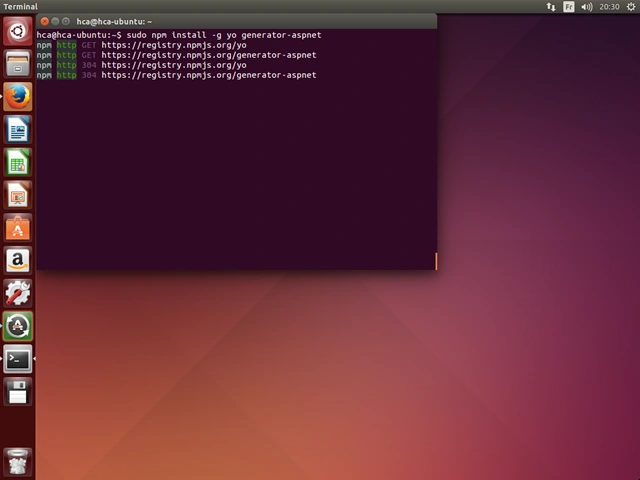Click the terminal scrollbar handle
The width and height of the screenshot is (640, 480).
pyautogui.click(x=436, y=261)
